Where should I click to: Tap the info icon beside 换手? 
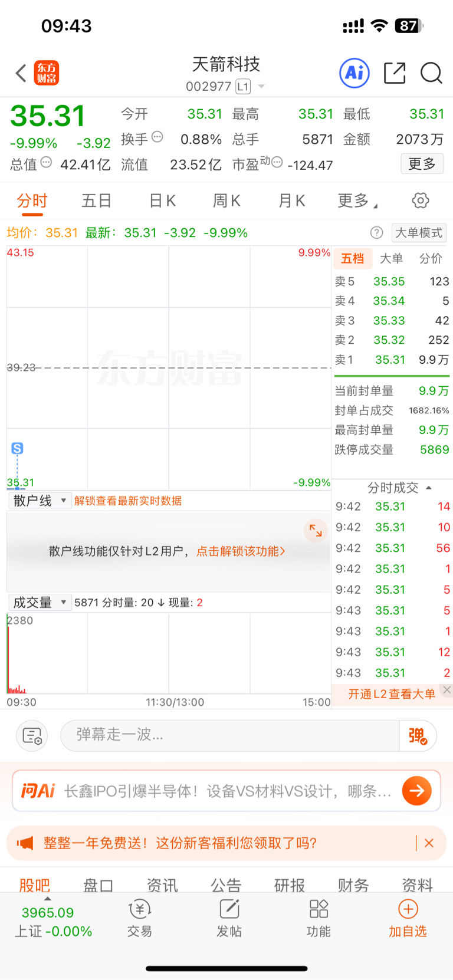pos(157,137)
